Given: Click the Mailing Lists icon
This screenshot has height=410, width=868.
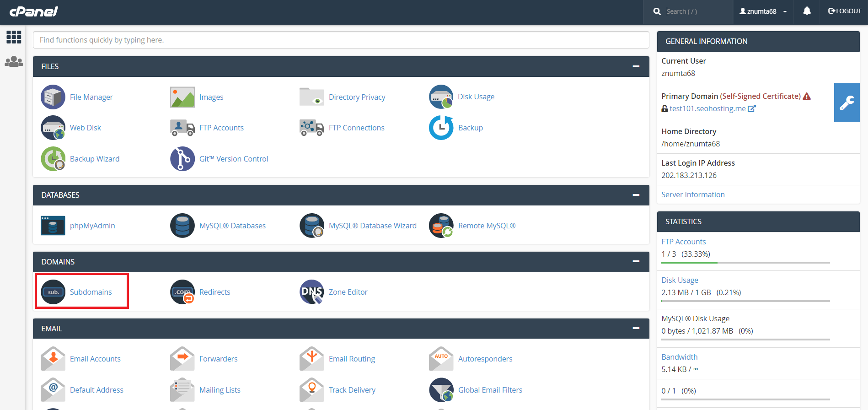Looking at the screenshot, I should pyautogui.click(x=182, y=390).
